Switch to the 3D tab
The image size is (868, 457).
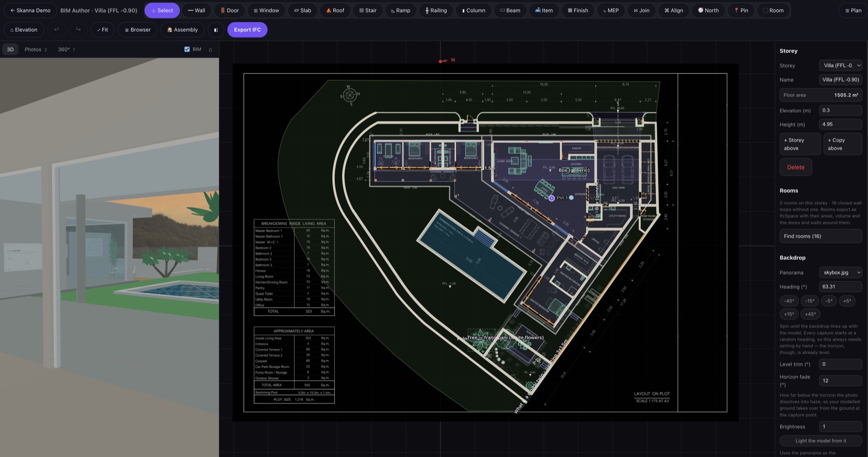10,49
